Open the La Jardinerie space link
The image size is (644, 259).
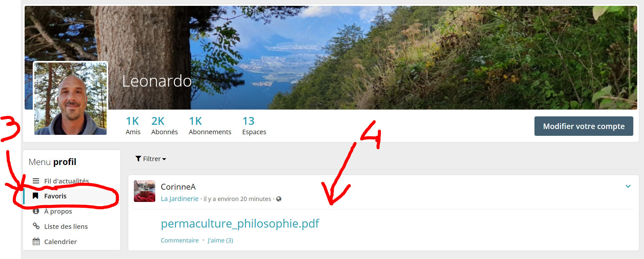[x=180, y=199]
